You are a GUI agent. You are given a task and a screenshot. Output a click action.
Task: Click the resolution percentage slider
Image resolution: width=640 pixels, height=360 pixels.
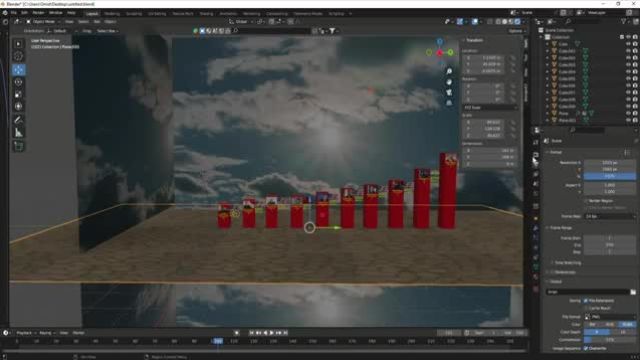pyautogui.click(x=610, y=176)
